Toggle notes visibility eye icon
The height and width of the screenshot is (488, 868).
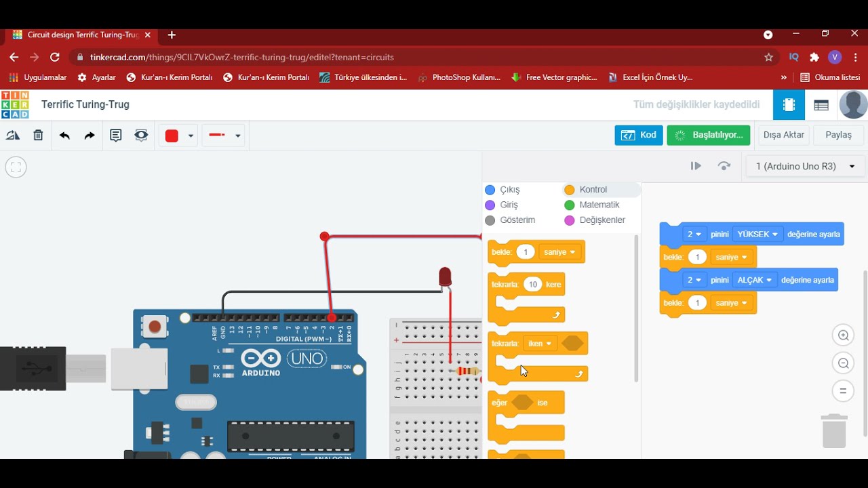tap(141, 136)
